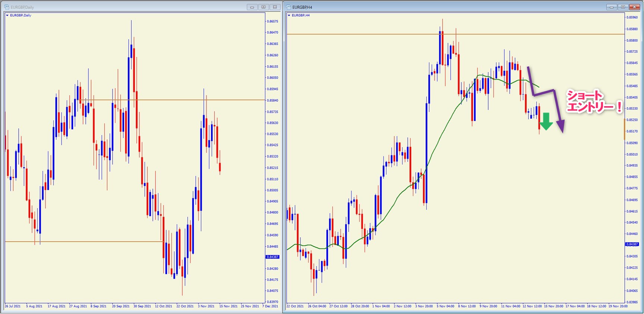This screenshot has height=314, width=644.
Task: Click the 3 Nov 2021 date on Daily axis
Action: (x=206, y=306)
